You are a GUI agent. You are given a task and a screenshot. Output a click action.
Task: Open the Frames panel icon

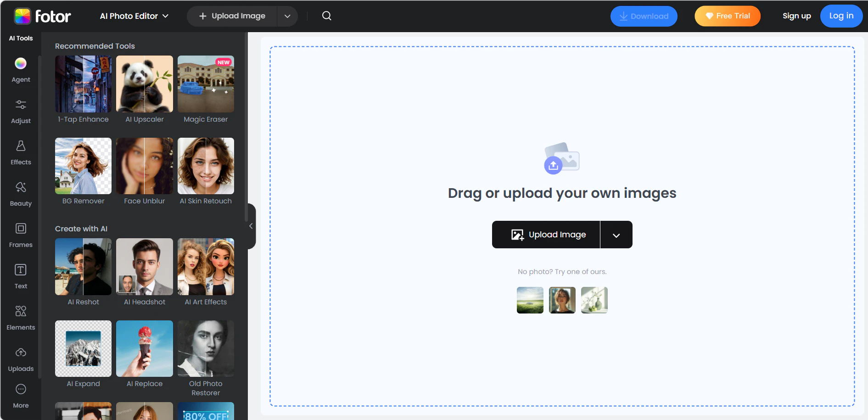click(x=21, y=229)
